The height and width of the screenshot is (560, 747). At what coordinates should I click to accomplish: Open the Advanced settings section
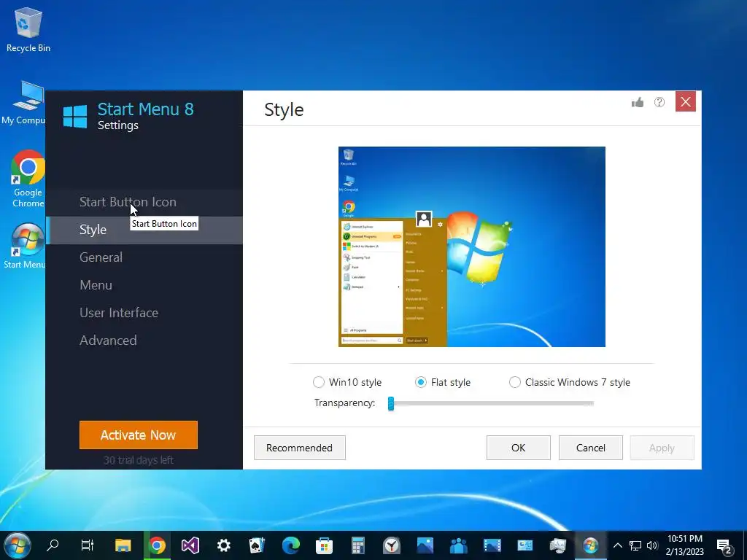pyautogui.click(x=144, y=341)
